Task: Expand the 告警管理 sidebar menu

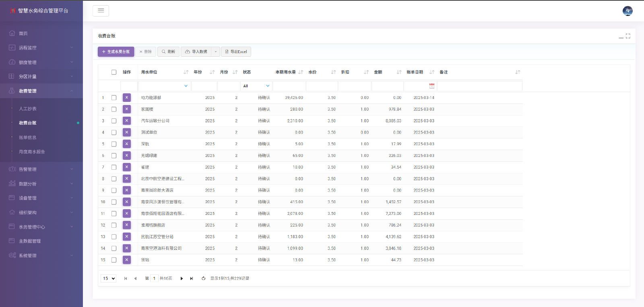Action: point(40,169)
